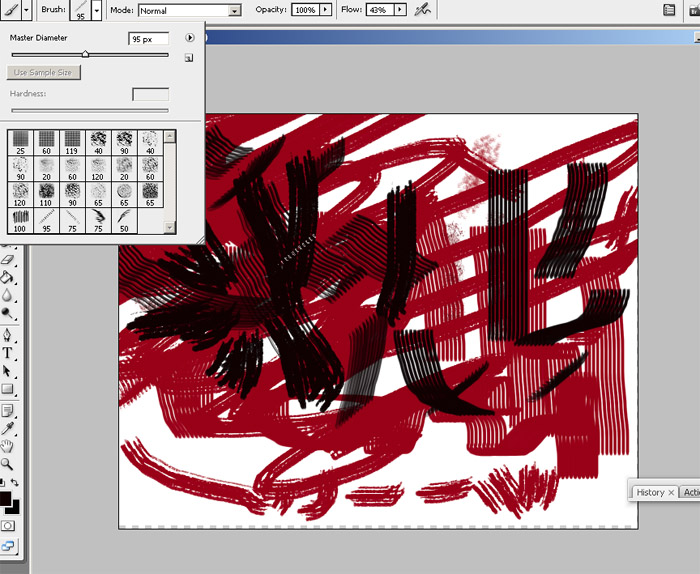This screenshot has height=574, width=700.
Task: Select the Zoom magnifier tool
Action: coord(7,464)
